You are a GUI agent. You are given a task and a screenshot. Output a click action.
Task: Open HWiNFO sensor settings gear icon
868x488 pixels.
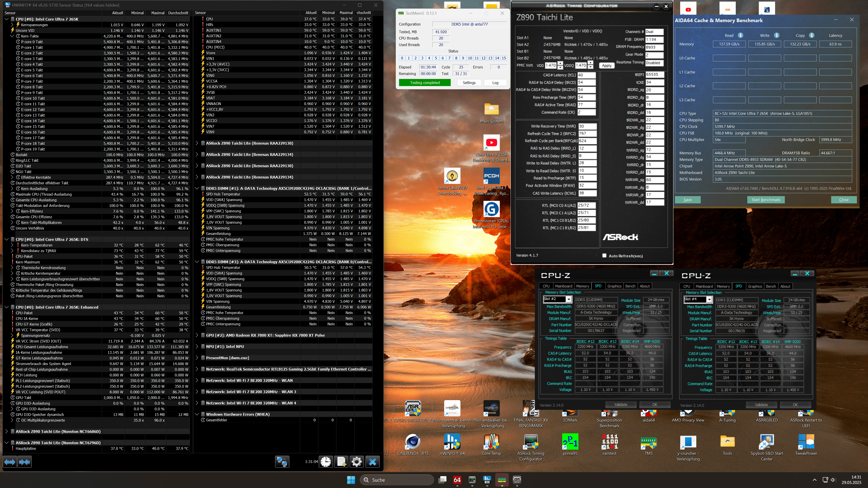tap(356, 462)
